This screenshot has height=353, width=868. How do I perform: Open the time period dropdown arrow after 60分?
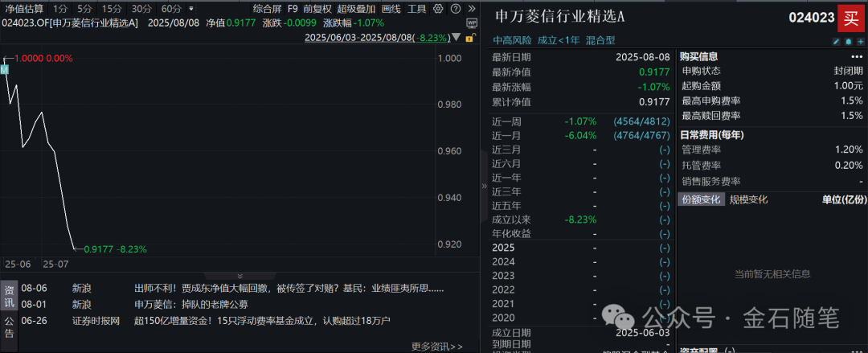coord(191,9)
